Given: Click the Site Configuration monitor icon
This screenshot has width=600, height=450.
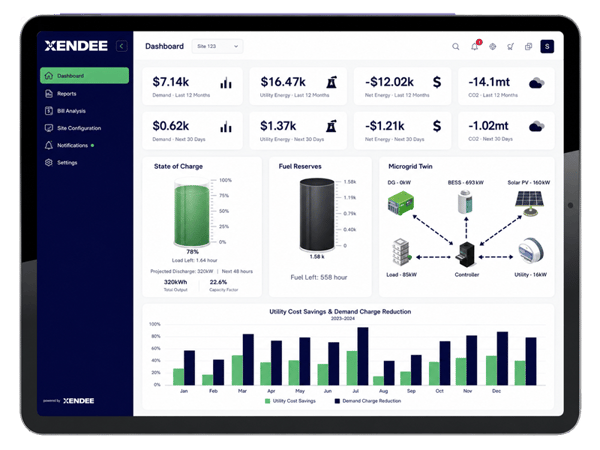Looking at the screenshot, I should pos(49,128).
